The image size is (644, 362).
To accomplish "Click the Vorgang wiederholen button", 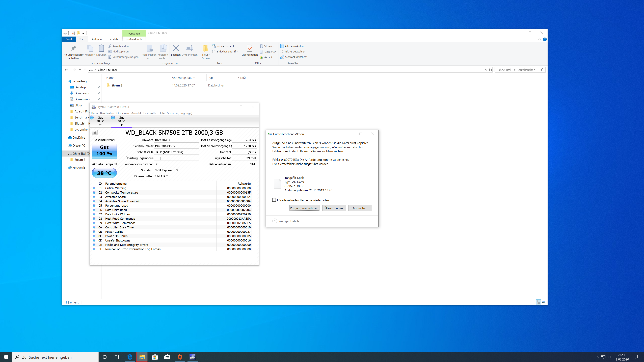I will (x=304, y=208).
